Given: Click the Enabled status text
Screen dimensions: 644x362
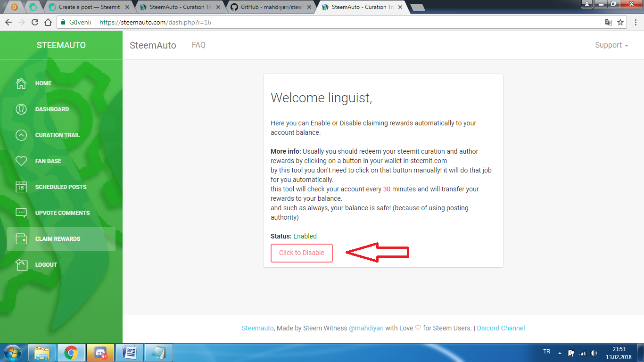Looking at the screenshot, I should 305,236.
